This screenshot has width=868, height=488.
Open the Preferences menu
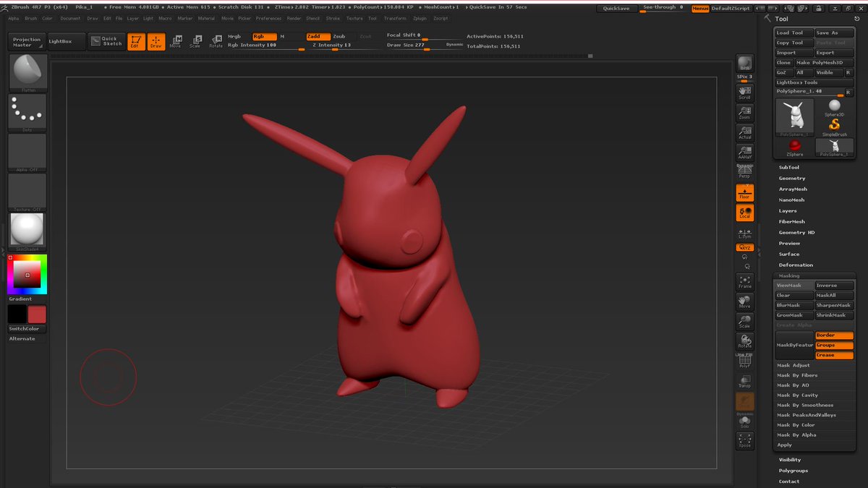click(x=268, y=18)
